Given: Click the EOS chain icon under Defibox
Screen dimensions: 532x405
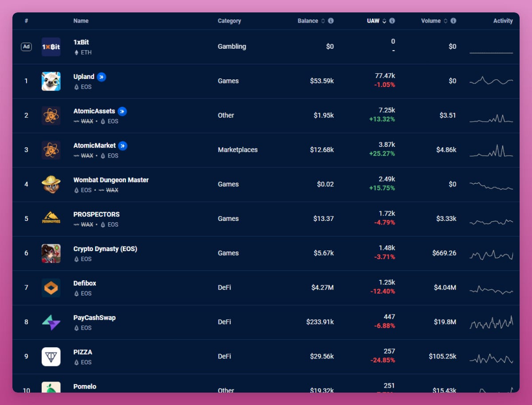Looking at the screenshot, I should 76,293.
